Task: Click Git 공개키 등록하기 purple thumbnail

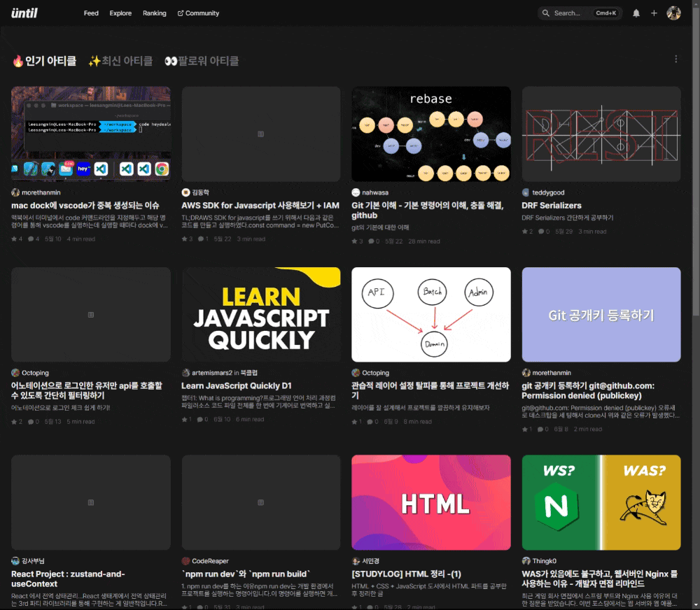Action: coord(601,315)
